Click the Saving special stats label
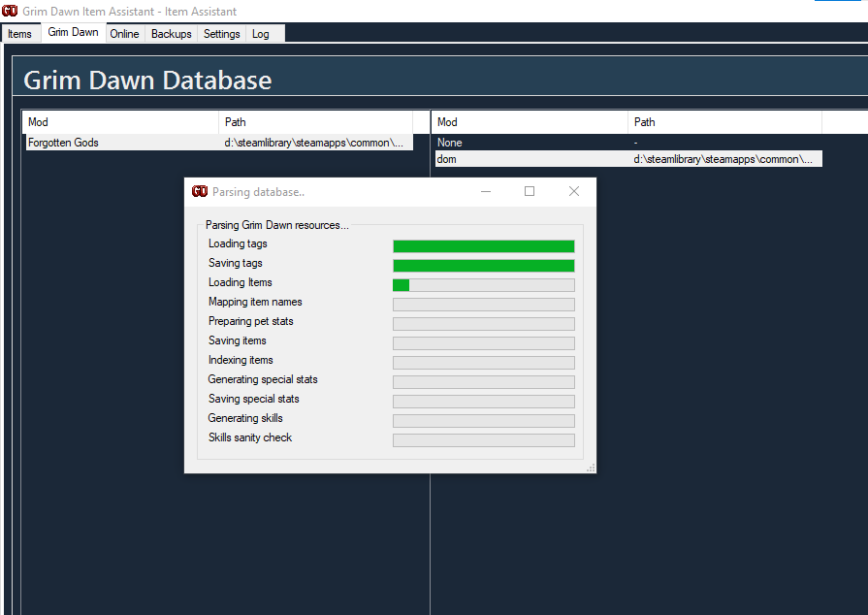Image resolution: width=868 pixels, height=615 pixels. pos(253,399)
